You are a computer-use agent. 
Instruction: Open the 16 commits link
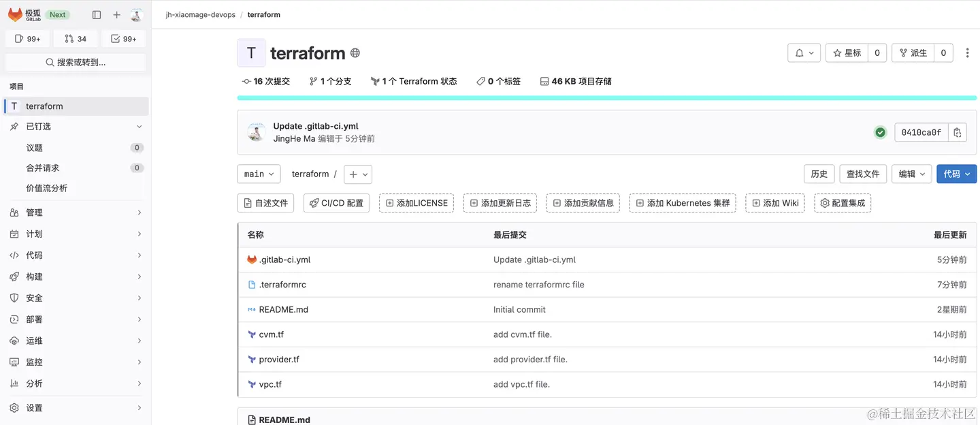[266, 81]
